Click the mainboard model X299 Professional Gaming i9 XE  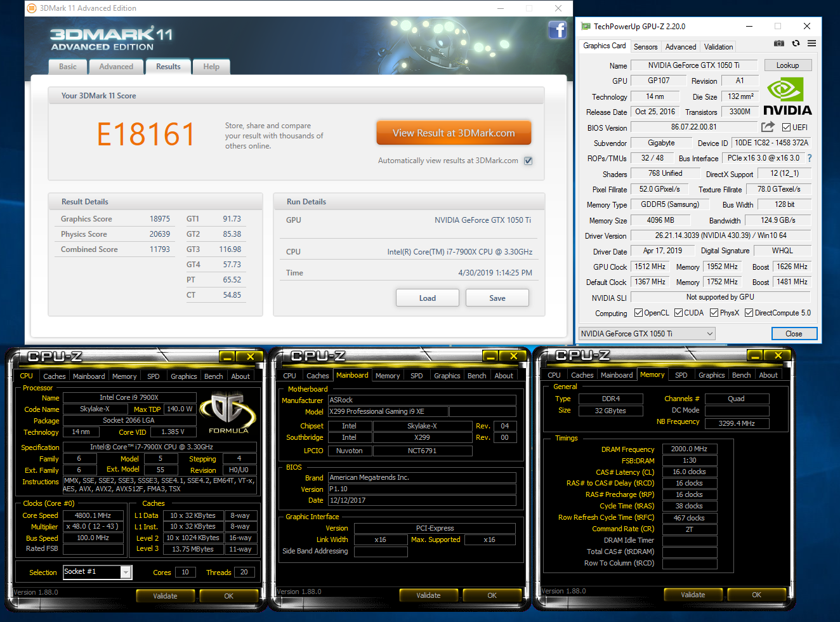[388, 411]
